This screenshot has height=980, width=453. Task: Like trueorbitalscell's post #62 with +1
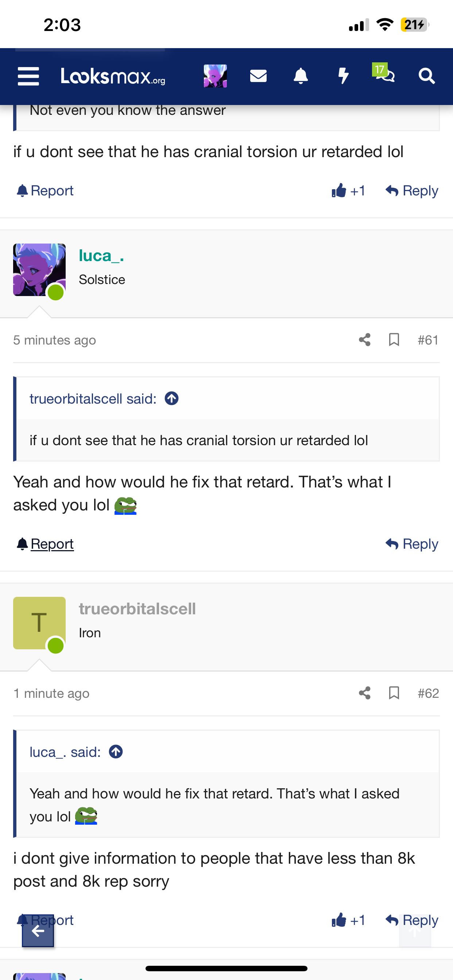[348, 920]
